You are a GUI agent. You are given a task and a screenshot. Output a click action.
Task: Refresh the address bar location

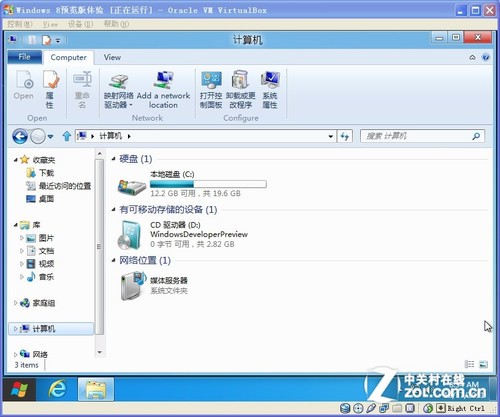pos(345,136)
